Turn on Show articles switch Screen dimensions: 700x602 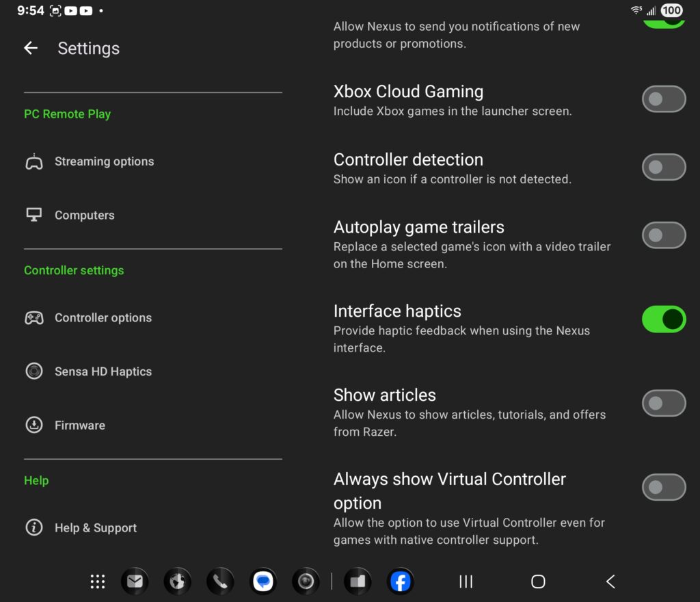click(x=664, y=403)
